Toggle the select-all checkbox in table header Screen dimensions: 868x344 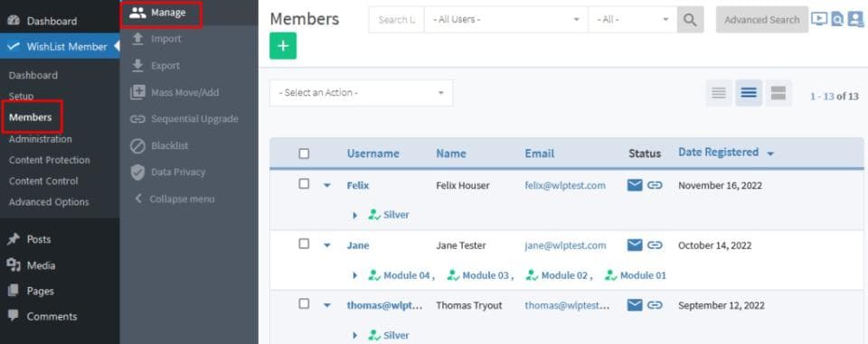tap(304, 153)
